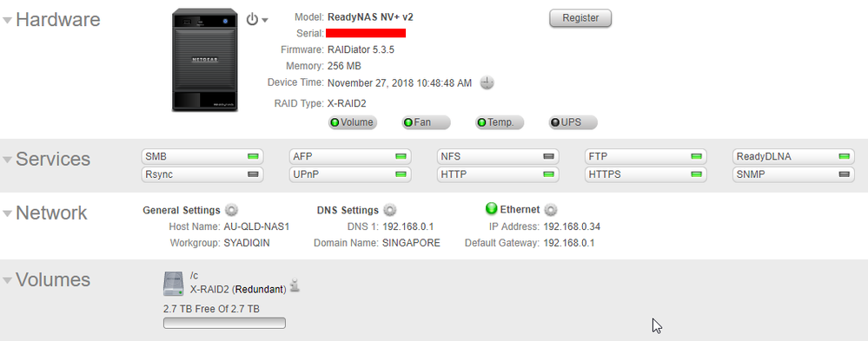Collapse the Hardware section

coord(7,21)
